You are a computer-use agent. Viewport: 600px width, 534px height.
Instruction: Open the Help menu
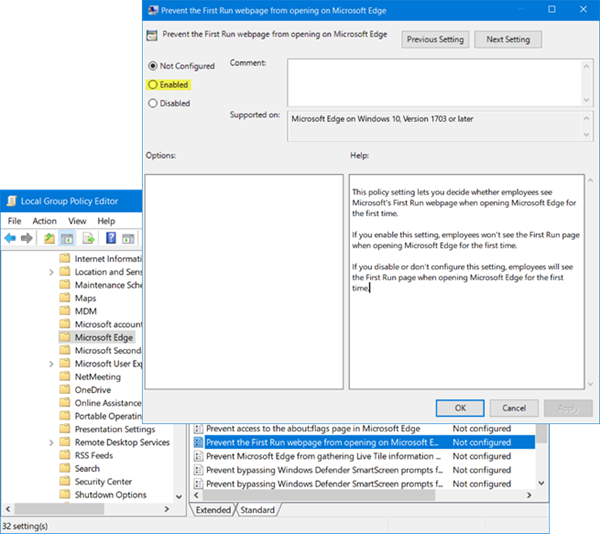click(x=106, y=221)
